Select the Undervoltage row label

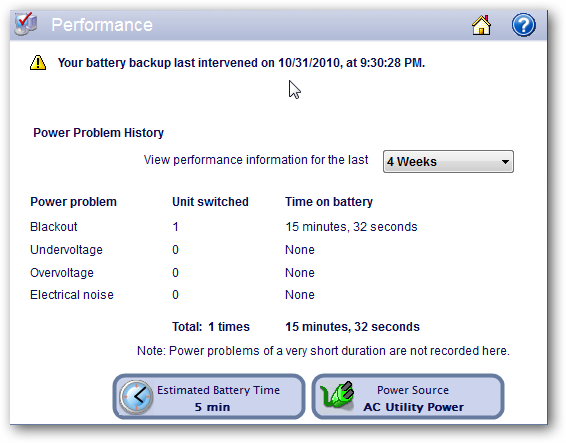click(66, 250)
